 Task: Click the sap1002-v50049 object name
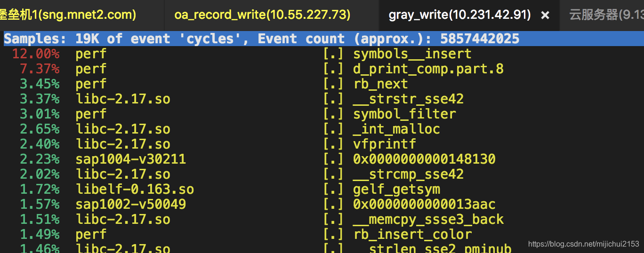tap(131, 205)
